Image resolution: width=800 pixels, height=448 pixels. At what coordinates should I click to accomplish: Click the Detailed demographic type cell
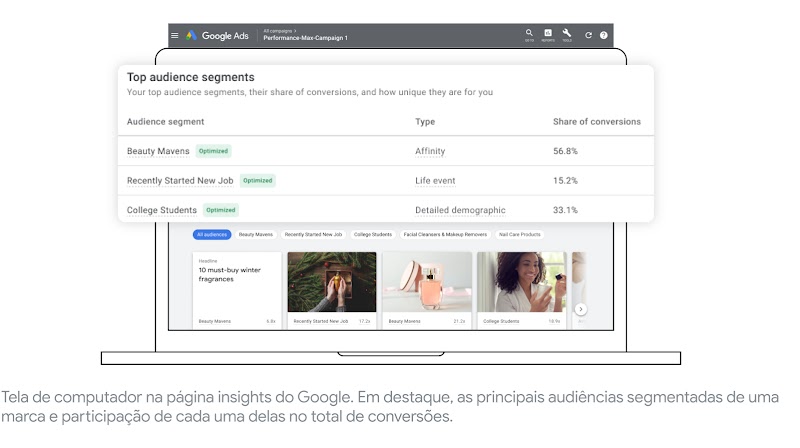460,210
